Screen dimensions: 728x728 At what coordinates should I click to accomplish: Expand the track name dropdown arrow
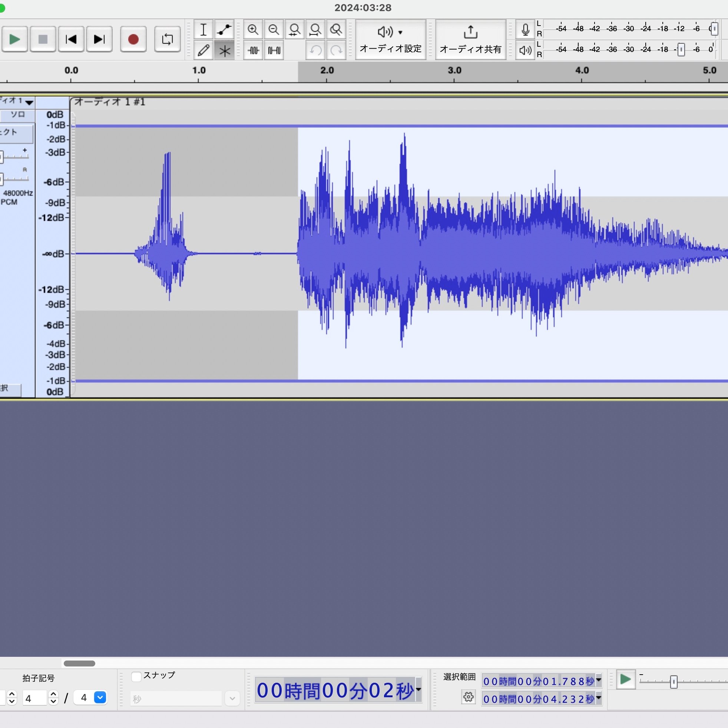coord(29,102)
